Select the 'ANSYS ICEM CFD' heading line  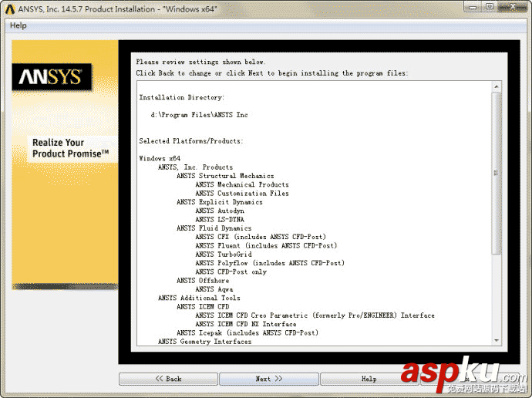click(x=203, y=307)
